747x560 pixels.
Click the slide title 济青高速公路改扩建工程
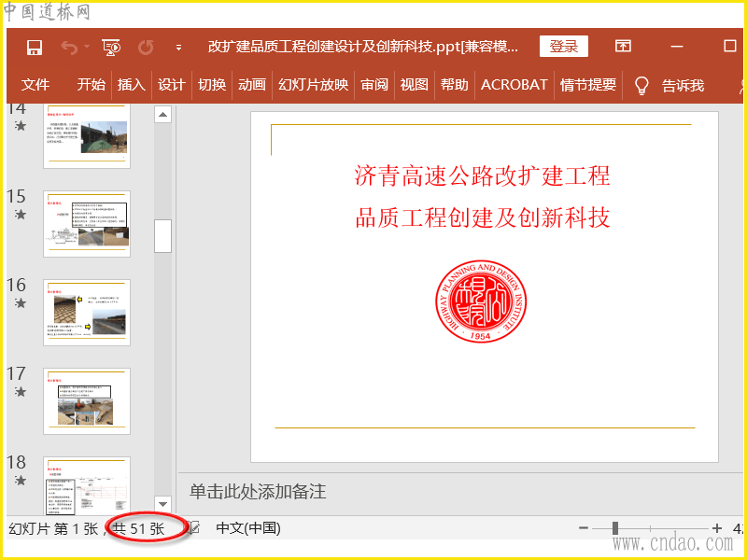click(x=482, y=175)
